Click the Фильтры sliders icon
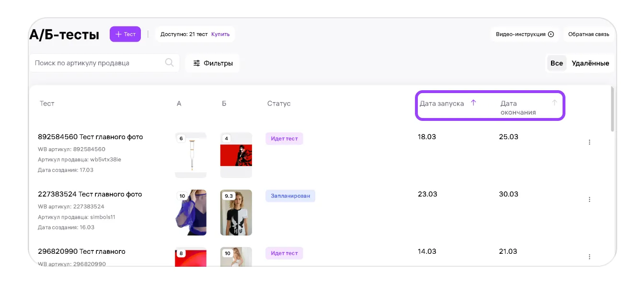This screenshot has width=644, height=284. [x=196, y=63]
